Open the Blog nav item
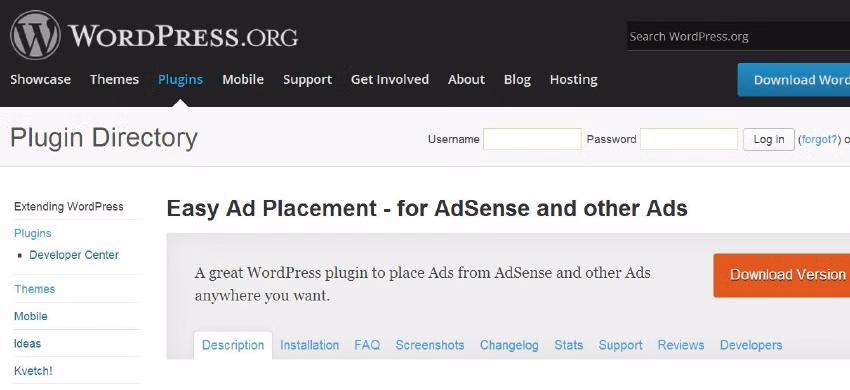The height and width of the screenshot is (390, 850). (x=517, y=79)
